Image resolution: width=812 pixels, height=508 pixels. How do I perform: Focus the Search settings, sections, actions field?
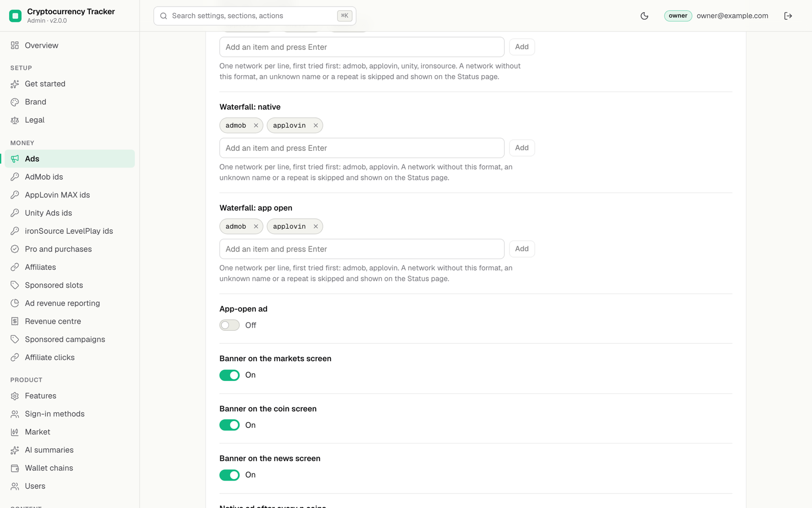point(255,16)
